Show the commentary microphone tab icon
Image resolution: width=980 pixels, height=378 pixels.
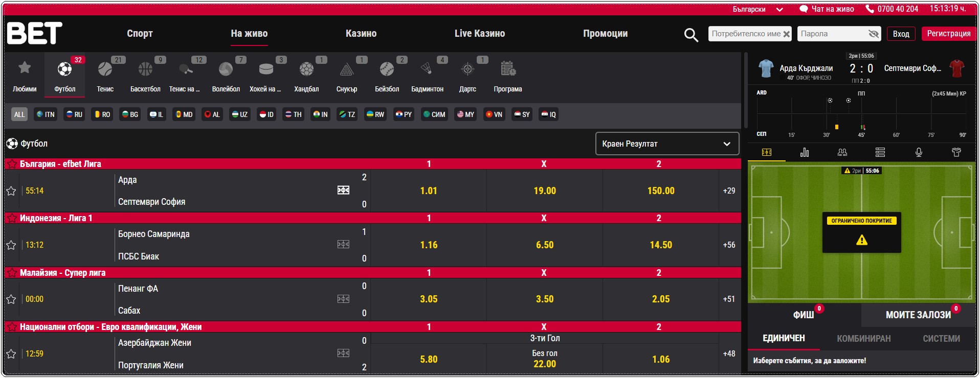[919, 152]
